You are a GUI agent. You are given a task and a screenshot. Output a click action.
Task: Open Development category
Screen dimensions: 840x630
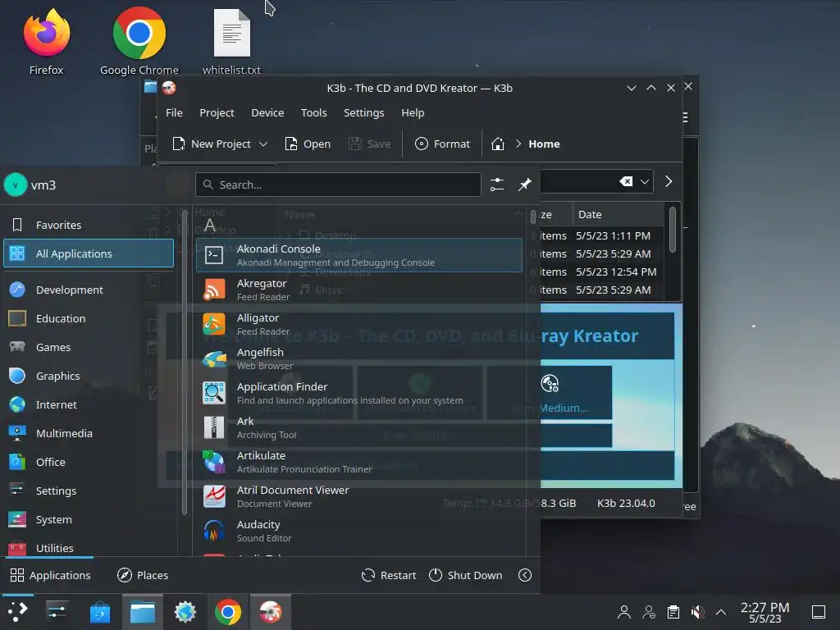pyautogui.click(x=89, y=290)
